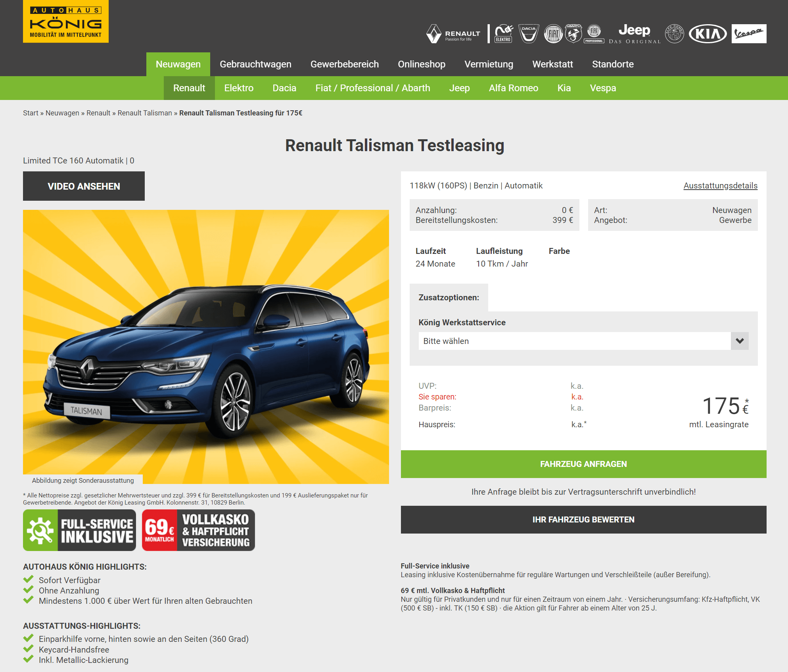Select Fiat / Professional / Abarth submenu
Screen dimensions: 788x672
pos(373,88)
